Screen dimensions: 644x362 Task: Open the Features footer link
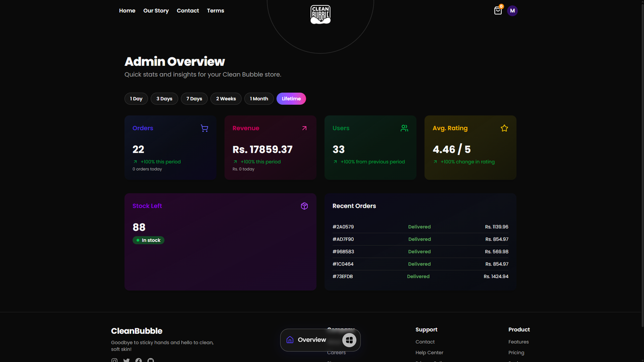(519, 342)
